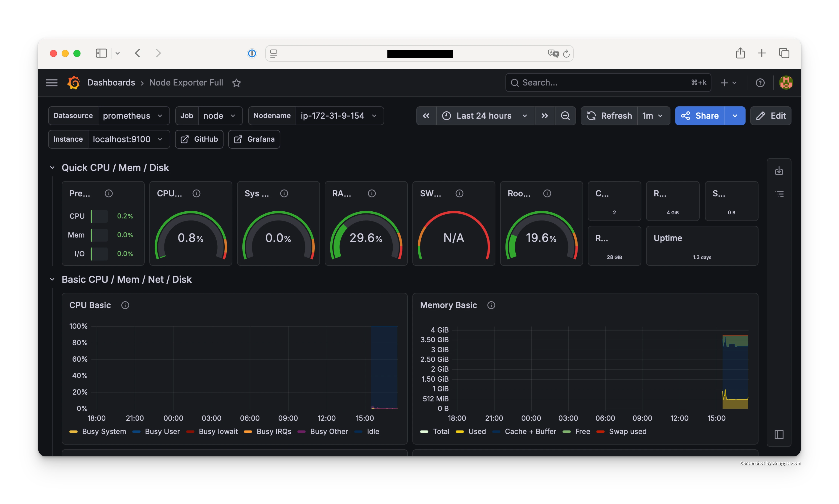
Task: Show info for the Memory Basic panel
Action: pos(491,305)
